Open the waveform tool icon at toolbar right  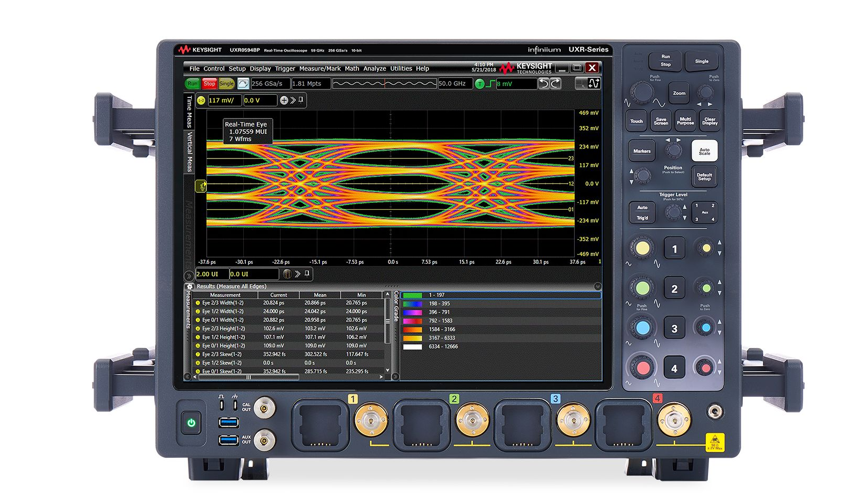[594, 84]
